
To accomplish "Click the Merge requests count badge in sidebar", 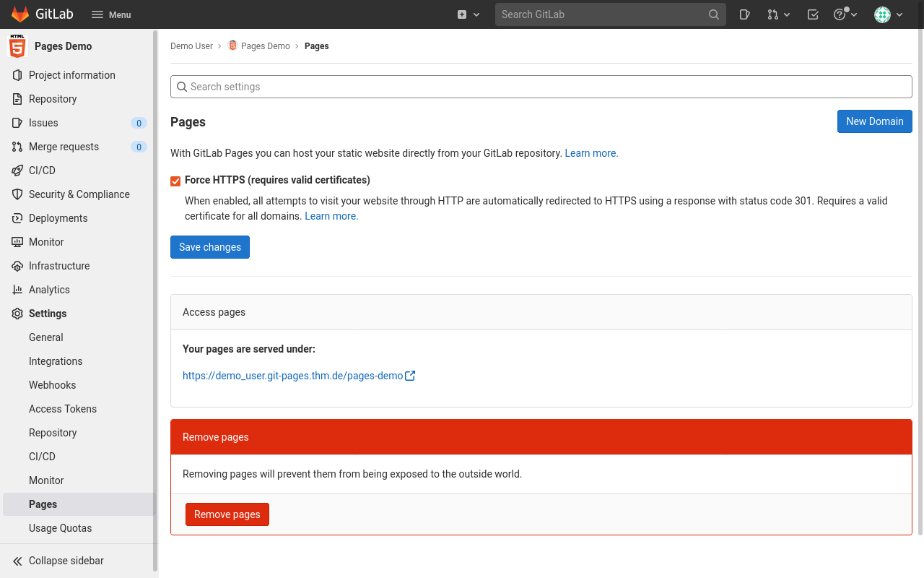I will 139,147.
